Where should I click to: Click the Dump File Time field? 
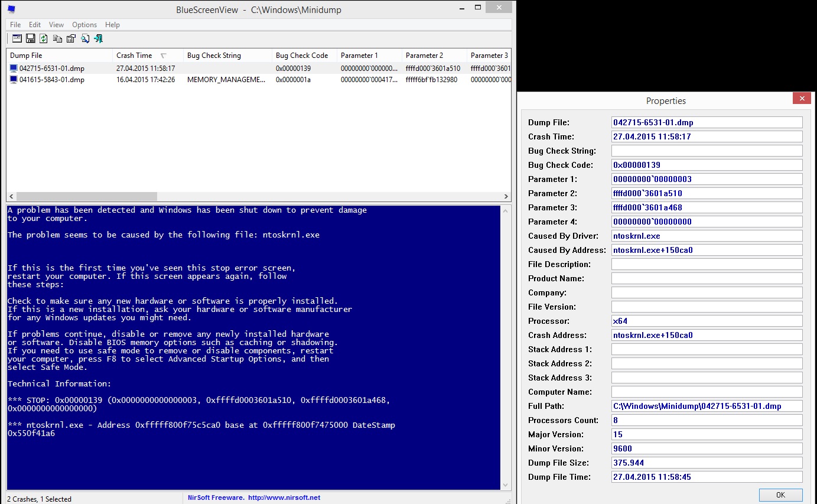(707, 477)
